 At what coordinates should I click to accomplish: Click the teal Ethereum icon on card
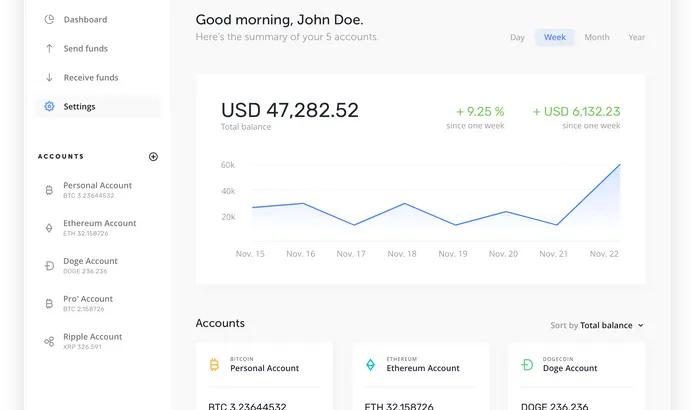(370, 365)
